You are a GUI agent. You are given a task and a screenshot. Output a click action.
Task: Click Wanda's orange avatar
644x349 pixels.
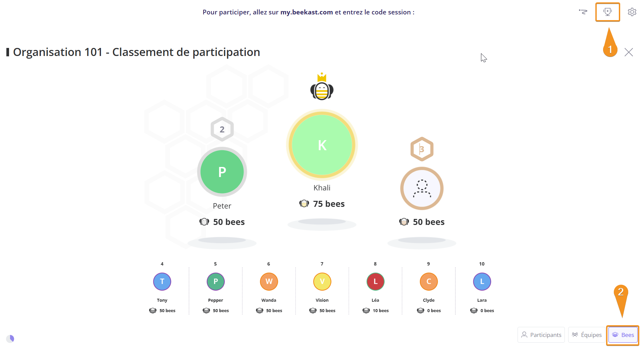(x=269, y=282)
